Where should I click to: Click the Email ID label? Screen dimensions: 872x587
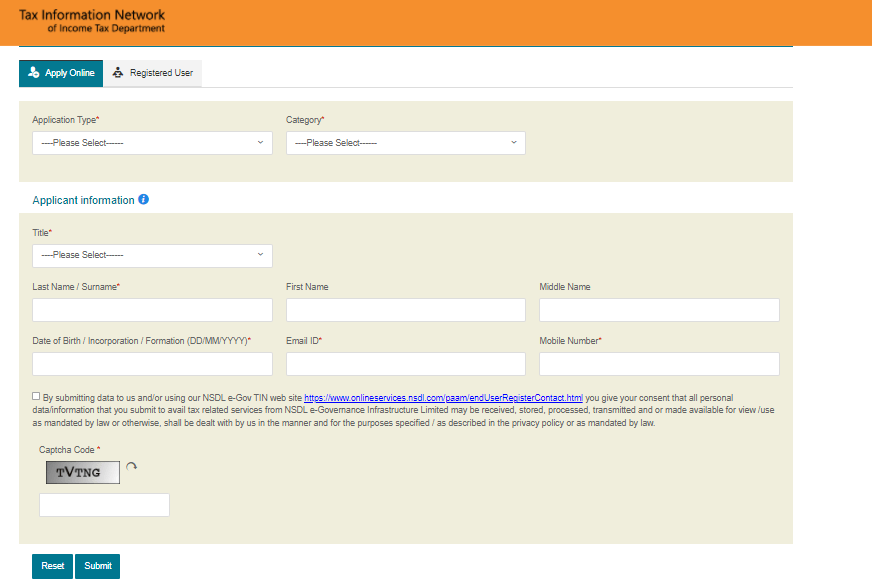pyautogui.click(x=304, y=341)
